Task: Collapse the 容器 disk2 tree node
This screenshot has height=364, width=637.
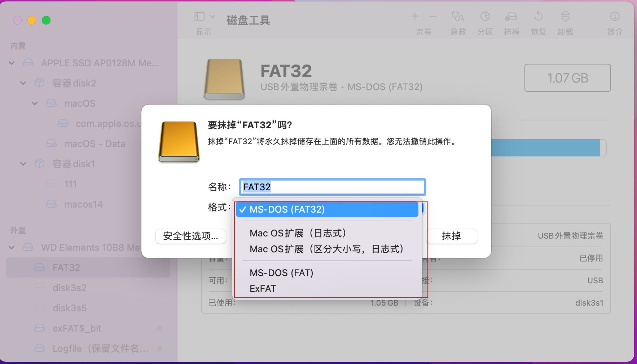Action: pos(23,83)
